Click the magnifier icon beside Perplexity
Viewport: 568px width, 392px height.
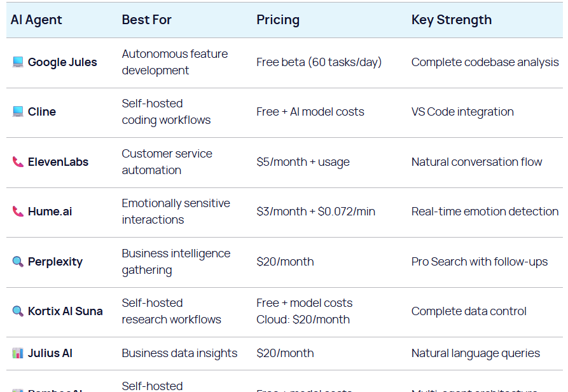pos(18,262)
